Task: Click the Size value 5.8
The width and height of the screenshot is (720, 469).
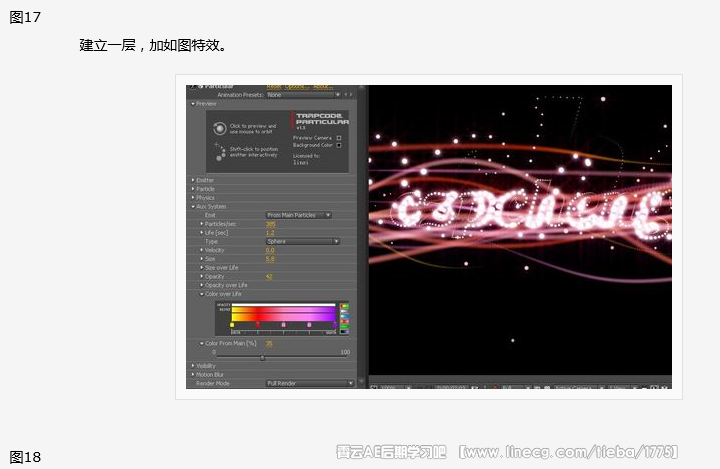Action: (270, 259)
